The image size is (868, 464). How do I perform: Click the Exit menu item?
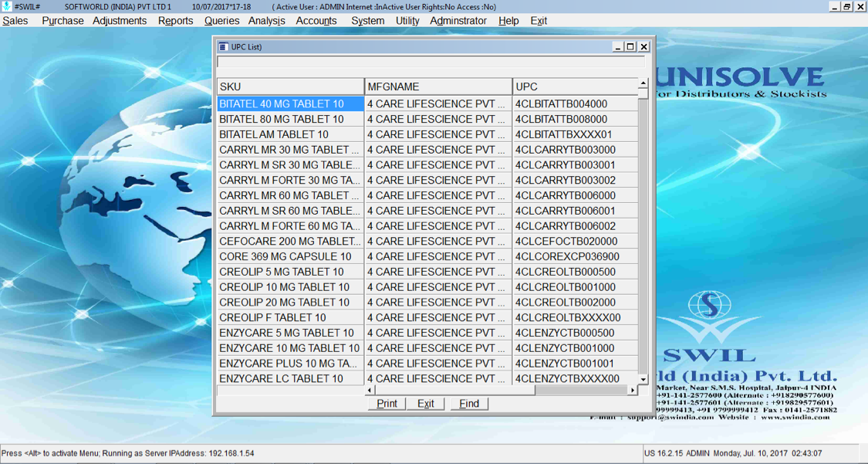(539, 21)
